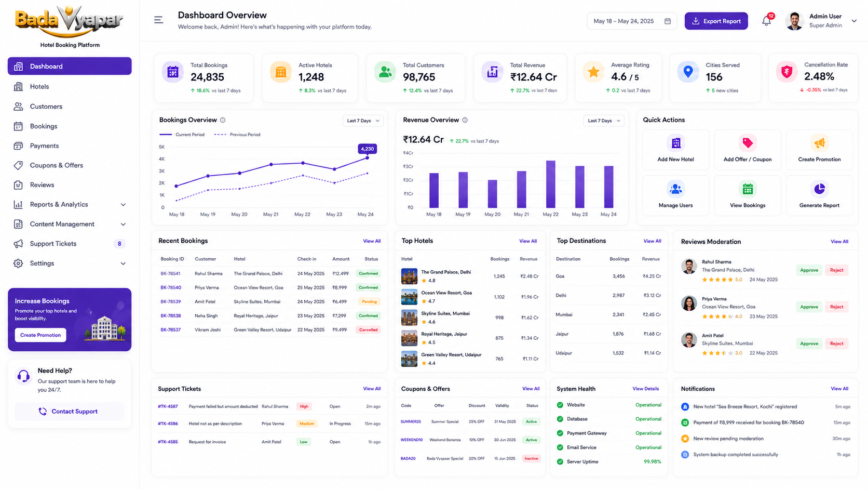Viewport: 868px width, 489px height.
Task: Approve Rahul Sharma's review
Action: [809, 270]
